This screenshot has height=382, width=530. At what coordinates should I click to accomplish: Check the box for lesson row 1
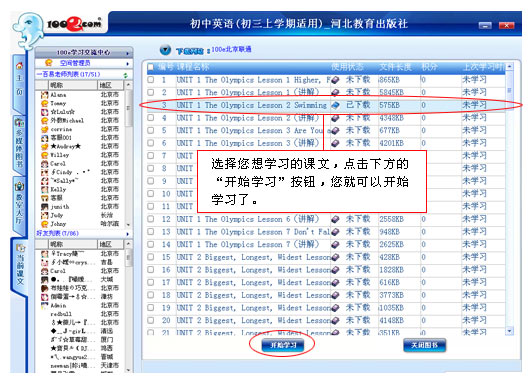click(151, 80)
